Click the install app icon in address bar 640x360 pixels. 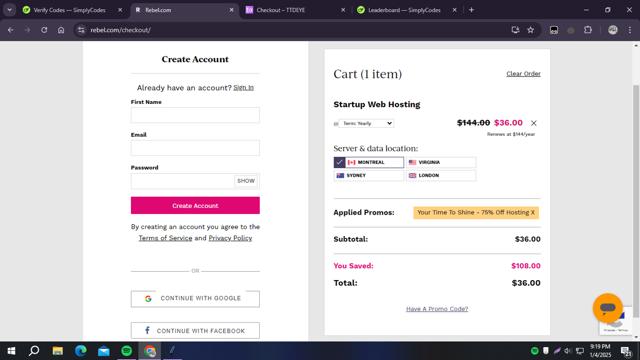[515, 30]
